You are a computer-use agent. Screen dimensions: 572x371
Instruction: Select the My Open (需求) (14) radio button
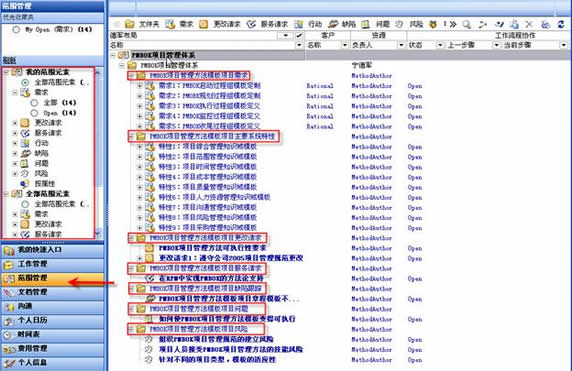pyautogui.click(x=16, y=29)
